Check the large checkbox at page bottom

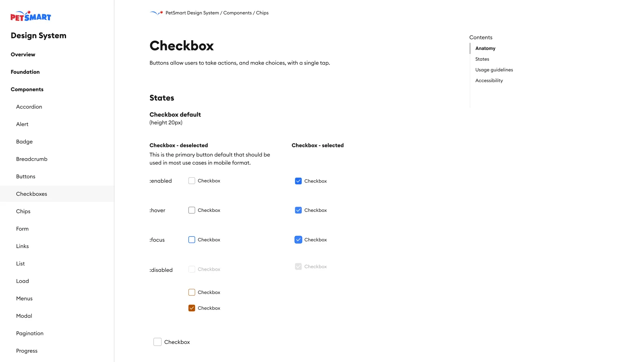click(x=157, y=342)
